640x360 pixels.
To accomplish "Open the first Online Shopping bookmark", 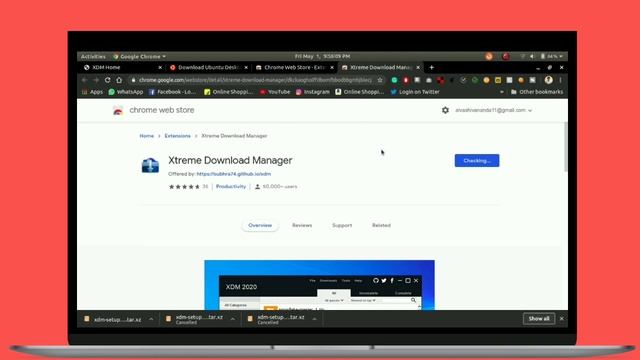I will click(x=229, y=92).
